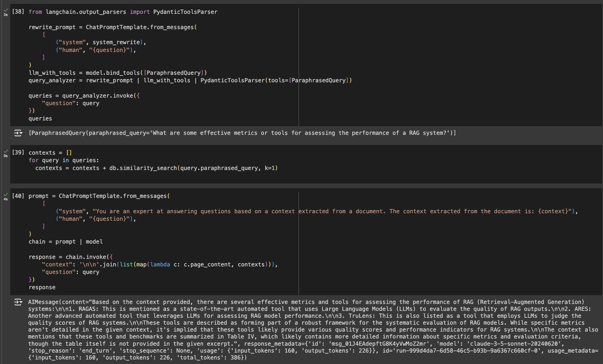Click the chain = prompt | model line

click(65, 241)
